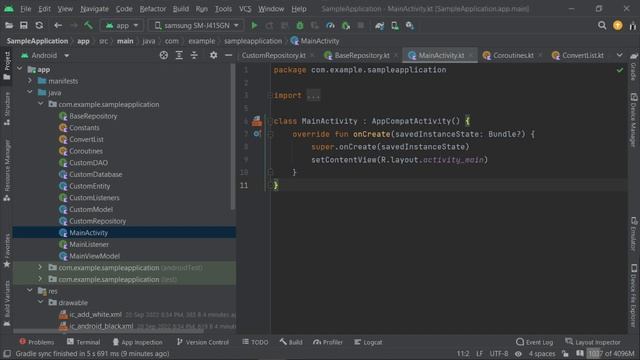Toggle the read-only lock icon in status bar
The image size is (640, 360).
coord(565,353)
